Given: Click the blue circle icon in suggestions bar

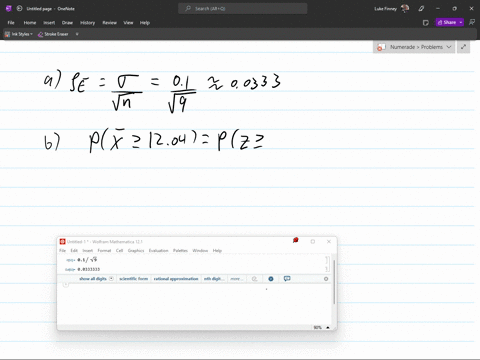Looking at the screenshot, I should click(x=271, y=279).
